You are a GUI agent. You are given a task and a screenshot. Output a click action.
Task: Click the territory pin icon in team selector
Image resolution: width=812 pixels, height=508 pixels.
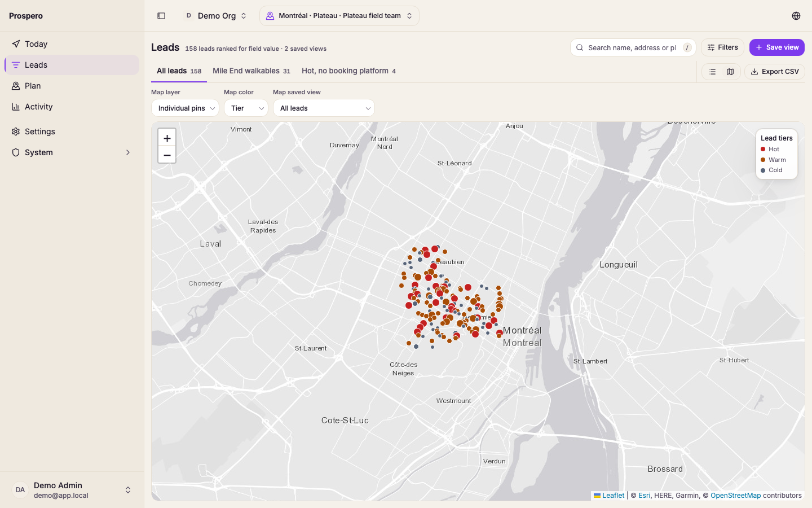(x=270, y=16)
